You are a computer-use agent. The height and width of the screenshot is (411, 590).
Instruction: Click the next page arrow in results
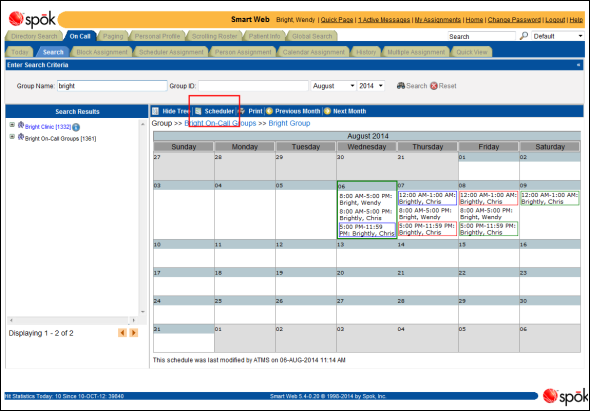(134, 333)
